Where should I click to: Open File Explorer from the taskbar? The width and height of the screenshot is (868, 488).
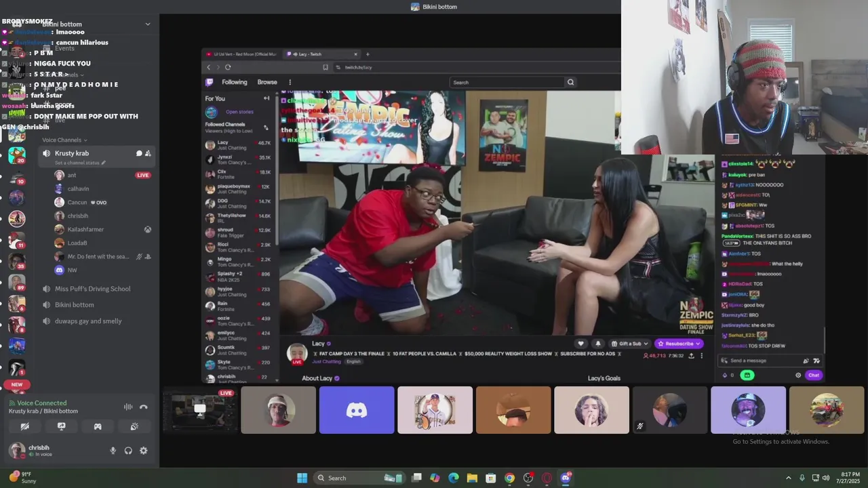tap(472, 478)
